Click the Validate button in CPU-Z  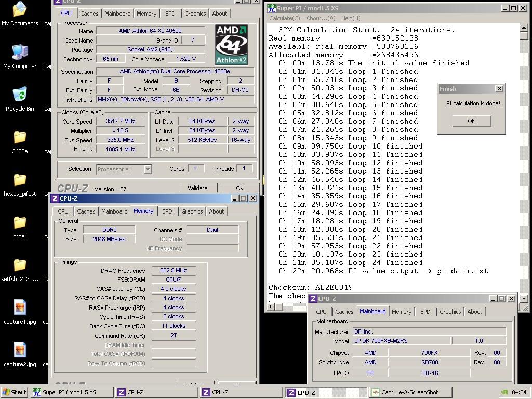197,188
